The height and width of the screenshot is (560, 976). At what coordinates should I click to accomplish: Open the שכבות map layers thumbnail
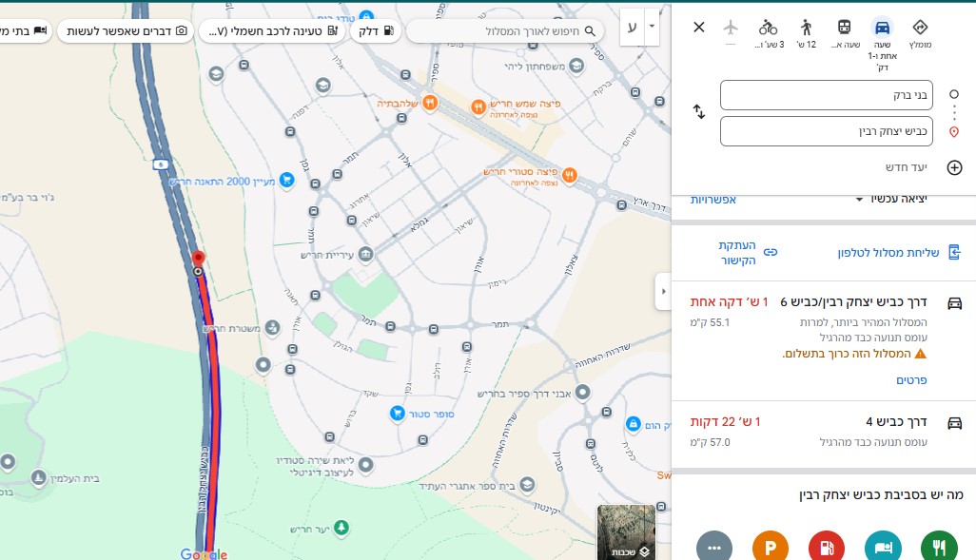[626, 532]
